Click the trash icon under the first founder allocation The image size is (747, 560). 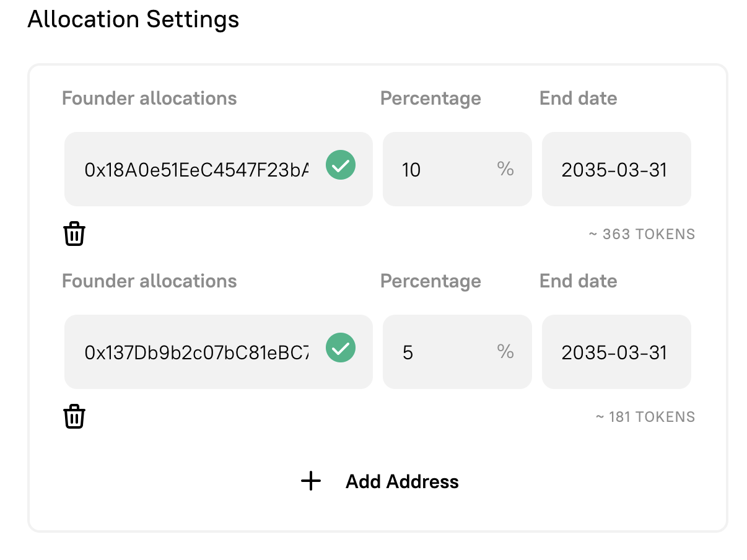tap(74, 234)
